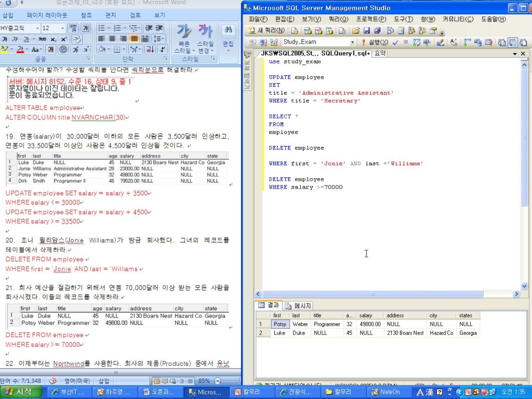Toggle superscript formatting in Word
The height and width of the screenshot is (399, 532).
(64, 39)
